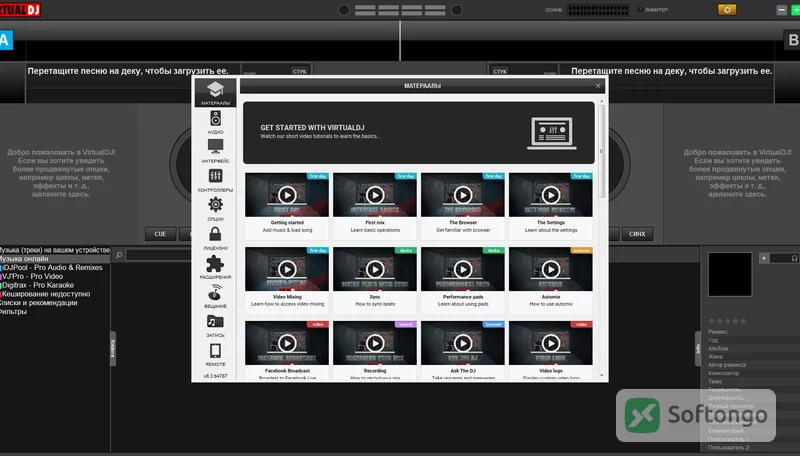Open the Лицензии padlock section
This screenshot has width=800, height=456.
coord(215,238)
